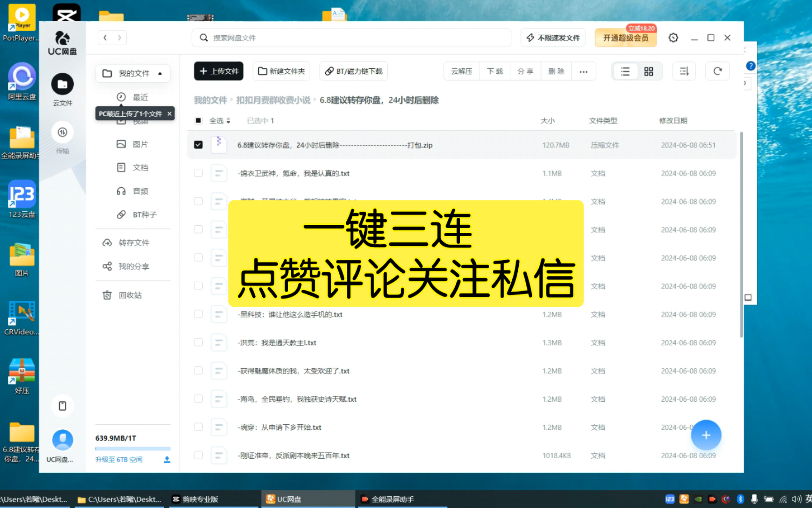Check the 获得魅魔体质的我 txt checkbox

198,371
